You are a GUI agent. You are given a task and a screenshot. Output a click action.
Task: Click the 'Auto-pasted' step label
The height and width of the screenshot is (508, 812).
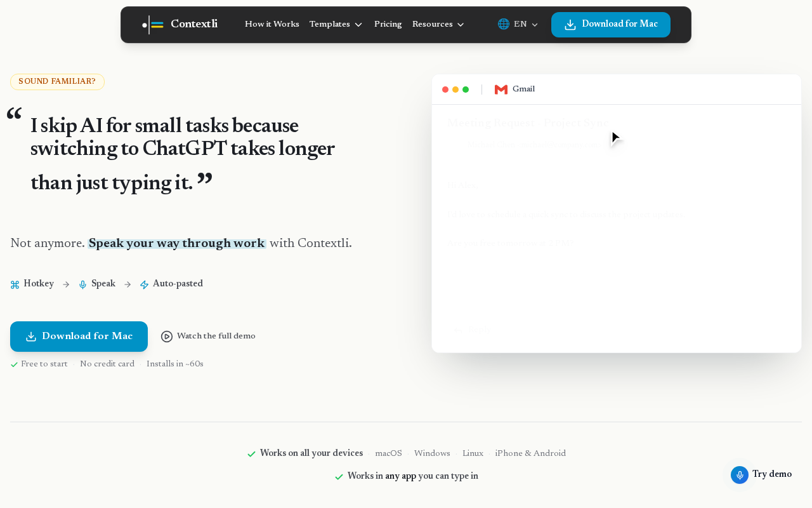pyautogui.click(x=178, y=284)
